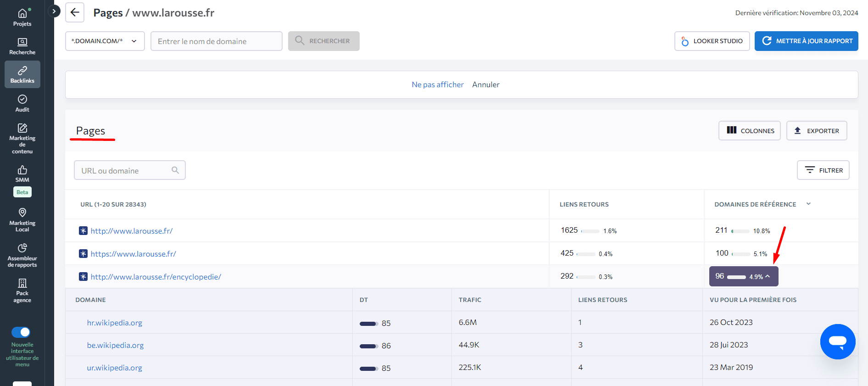The image size is (868, 386).
Task: Focus the Entrer le nom de domaine field
Action: click(217, 41)
